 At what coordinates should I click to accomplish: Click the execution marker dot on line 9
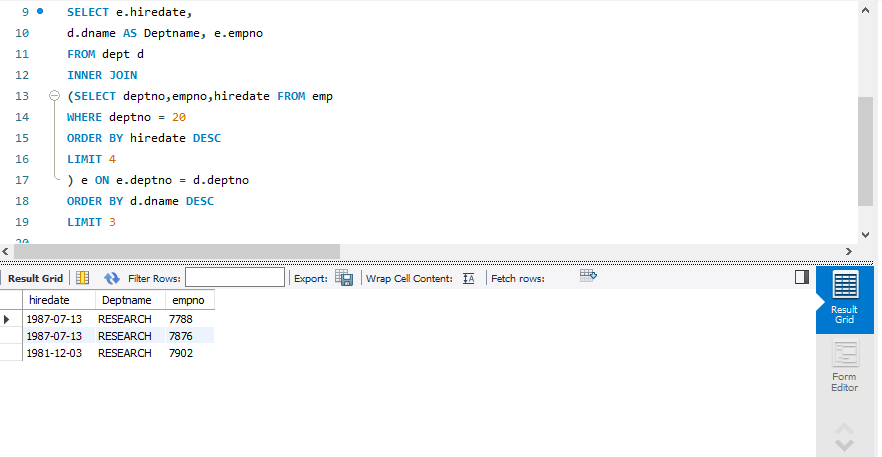coord(40,11)
